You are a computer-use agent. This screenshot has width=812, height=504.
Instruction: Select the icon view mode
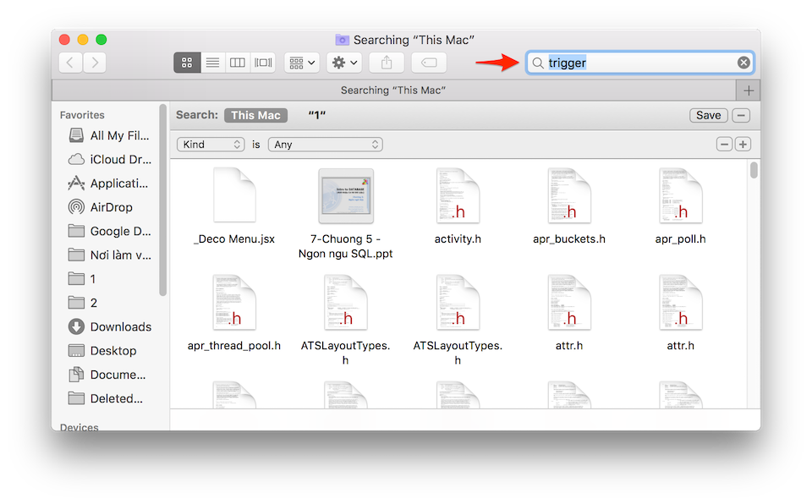click(x=186, y=62)
